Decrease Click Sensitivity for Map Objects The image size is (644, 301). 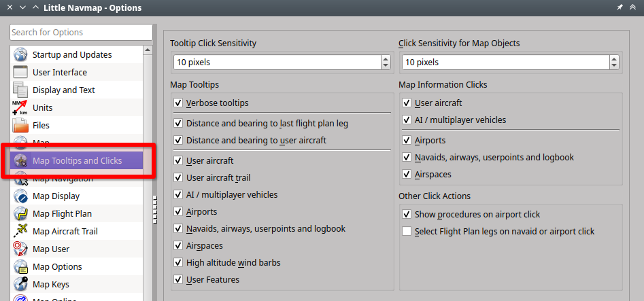point(614,66)
